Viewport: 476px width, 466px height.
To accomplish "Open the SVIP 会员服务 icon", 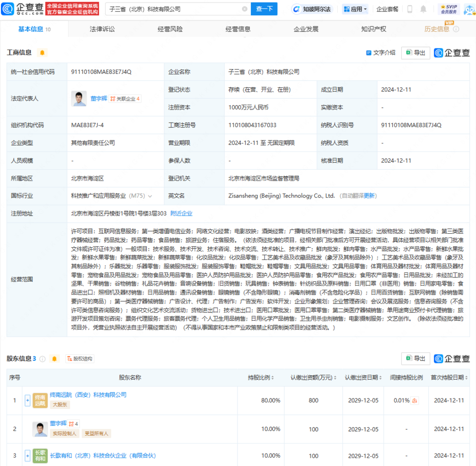I will click(449, 9).
